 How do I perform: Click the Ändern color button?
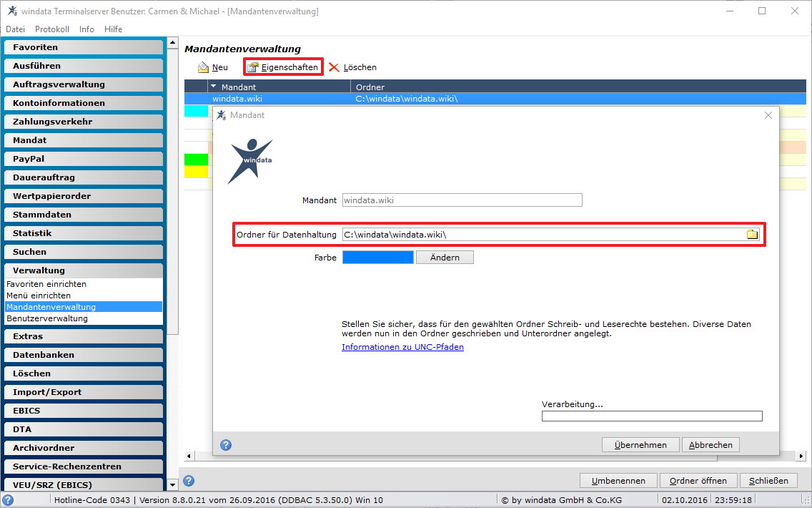[445, 258]
